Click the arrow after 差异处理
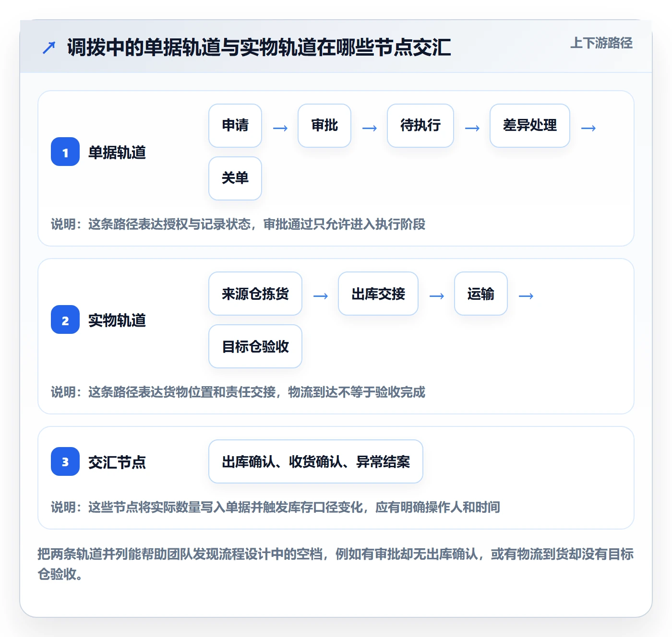The height and width of the screenshot is (637, 672). coord(588,128)
